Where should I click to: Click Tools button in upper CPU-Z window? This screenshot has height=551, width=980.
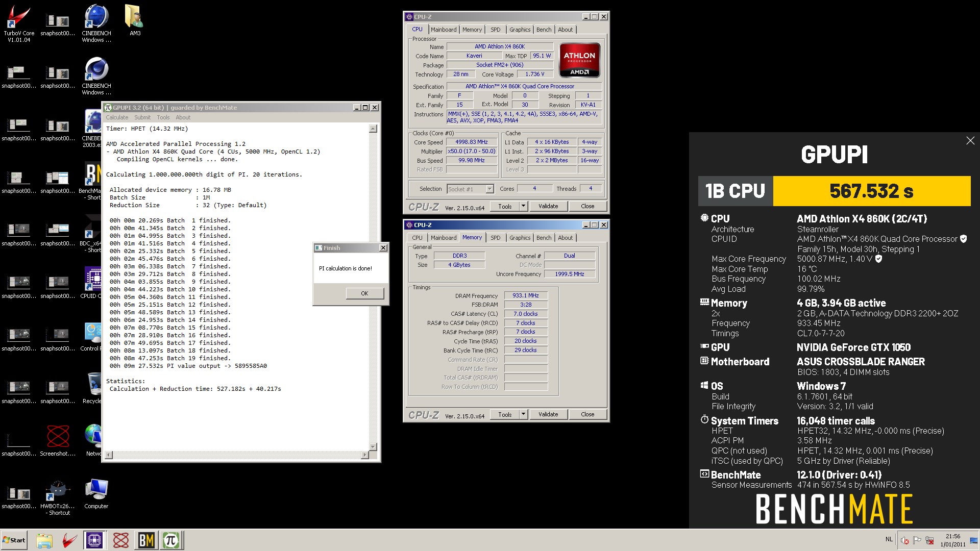click(505, 206)
